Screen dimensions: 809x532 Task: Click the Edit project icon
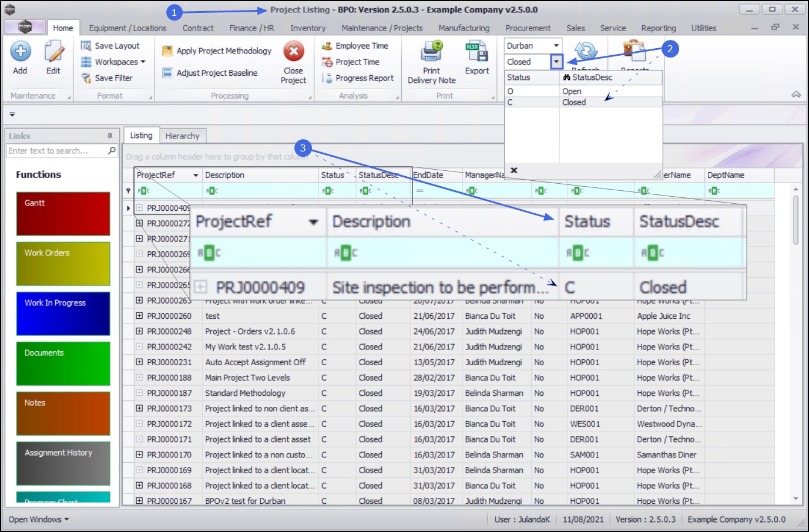click(53, 52)
